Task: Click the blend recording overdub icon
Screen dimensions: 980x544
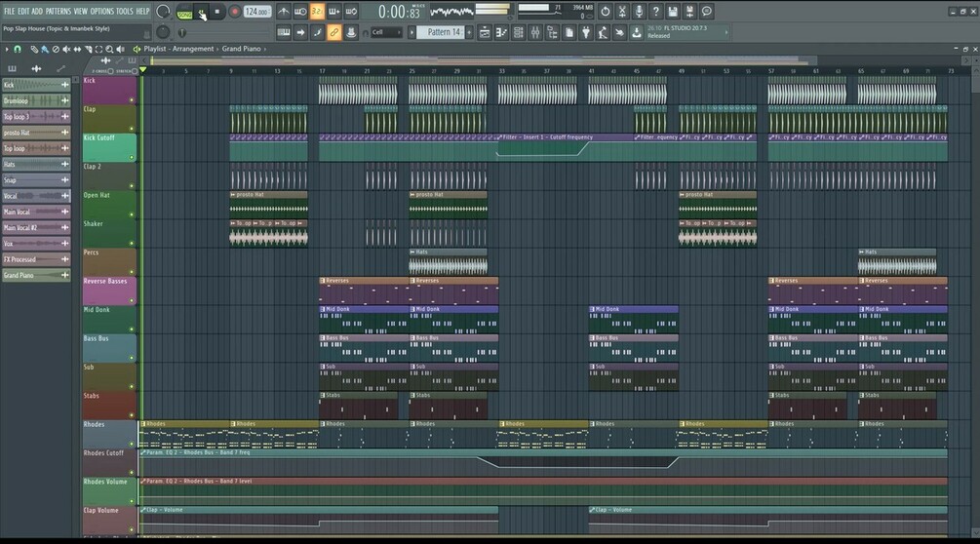Action: coord(333,12)
